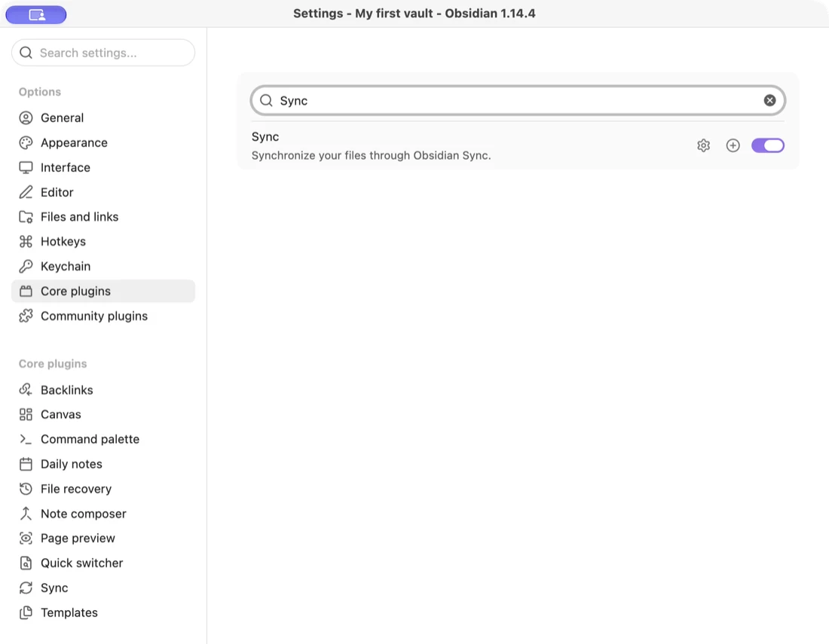Click the Hotkeys command-key icon
This screenshot has height=644, width=829.
pos(26,242)
